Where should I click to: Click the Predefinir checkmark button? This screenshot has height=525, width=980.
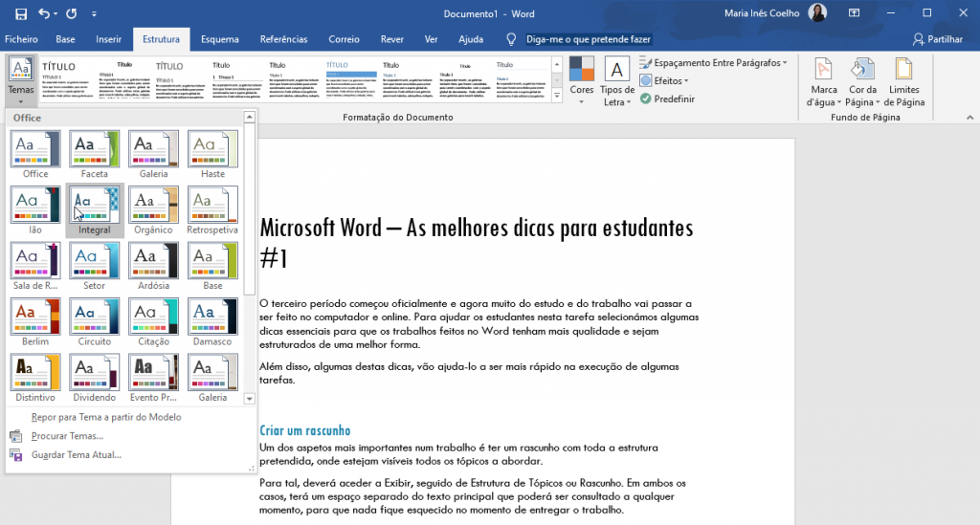[x=667, y=98]
